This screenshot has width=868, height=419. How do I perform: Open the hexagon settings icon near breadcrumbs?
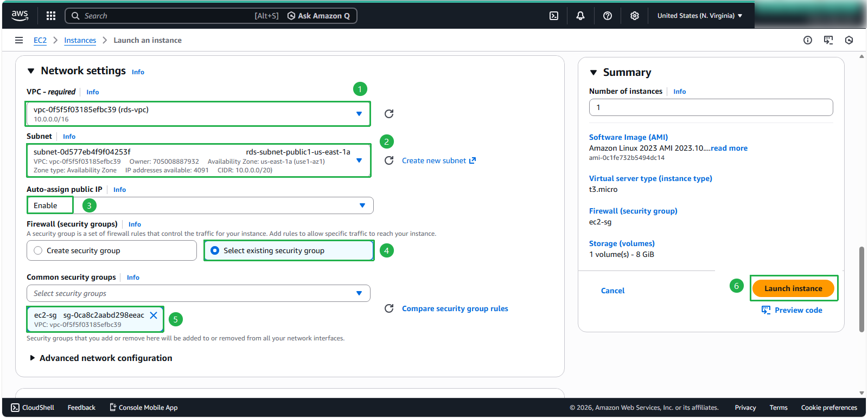point(849,40)
